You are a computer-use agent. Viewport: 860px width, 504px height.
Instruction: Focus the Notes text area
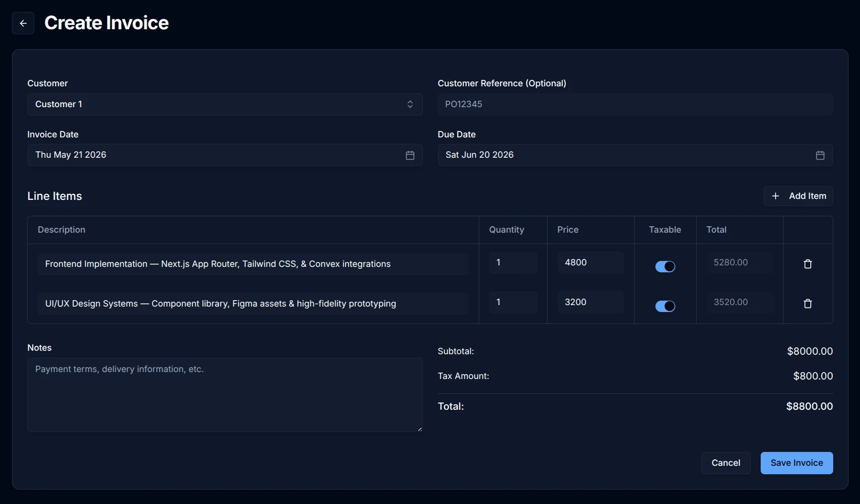225,395
